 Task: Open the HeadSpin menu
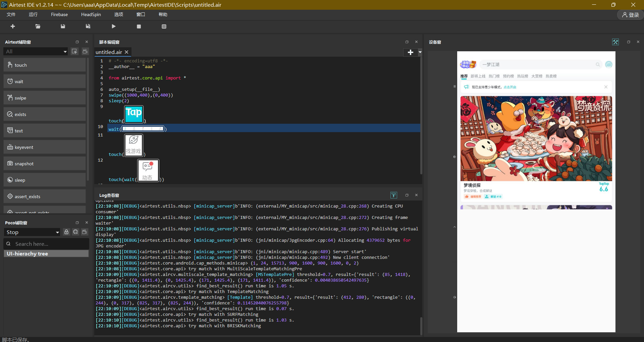pos(91,14)
